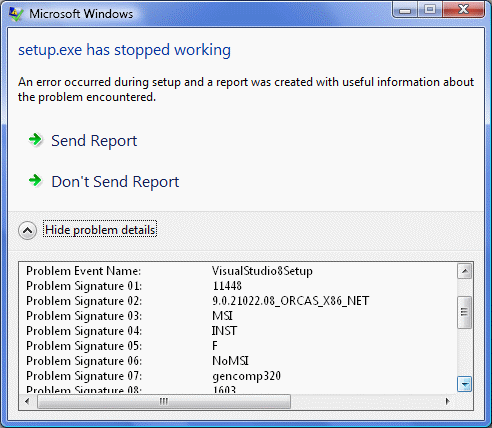Click the horizontal scroll right arrow
This screenshot has width=492, height=428.
pyautogui.click(x=448, y=401)
